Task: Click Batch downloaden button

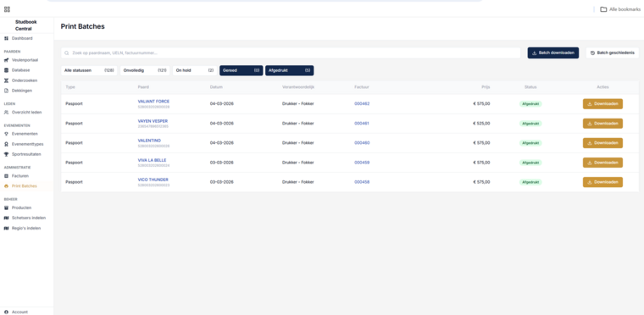Action: 553,53
